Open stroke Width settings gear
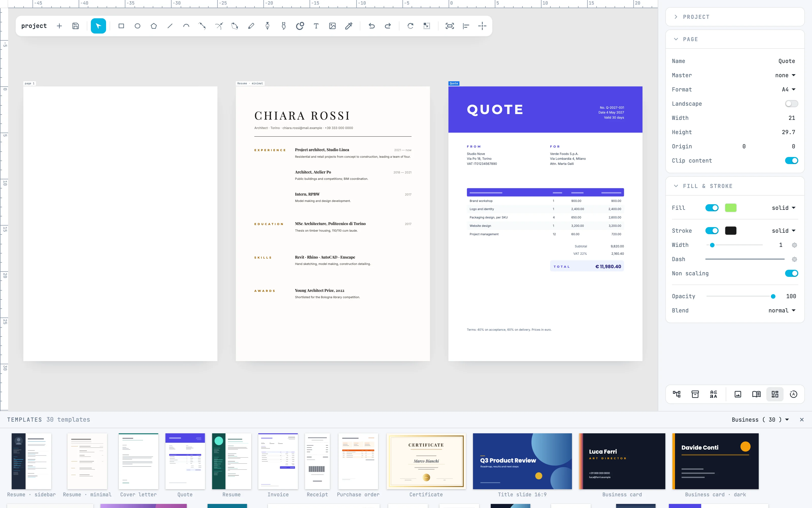812x508 pixels. (794, 245)
